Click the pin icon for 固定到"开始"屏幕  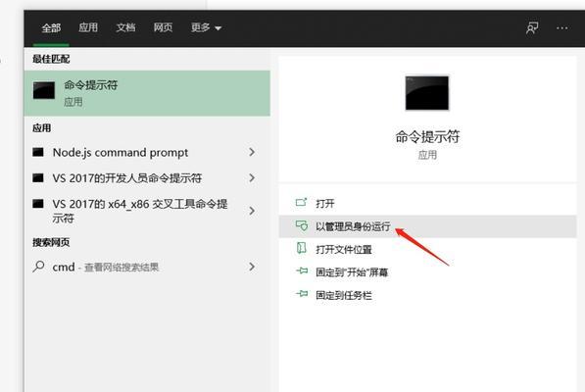302,271
